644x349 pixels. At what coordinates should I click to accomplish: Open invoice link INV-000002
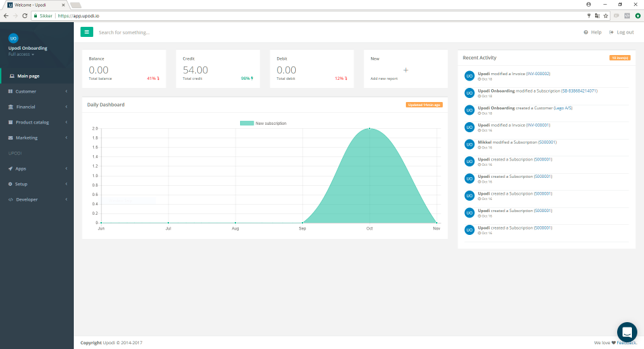click(538, 74)
